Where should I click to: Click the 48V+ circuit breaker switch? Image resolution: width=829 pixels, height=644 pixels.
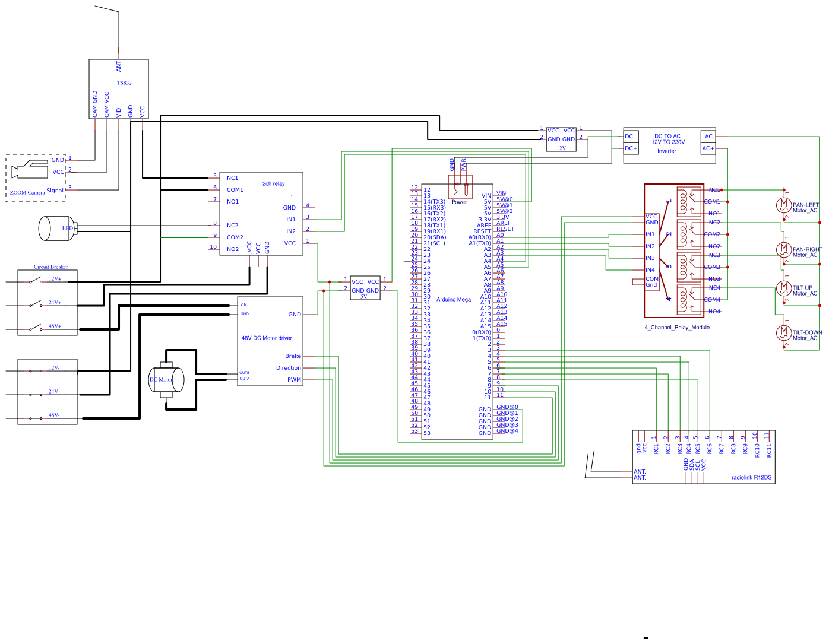(x=36, y=328)
